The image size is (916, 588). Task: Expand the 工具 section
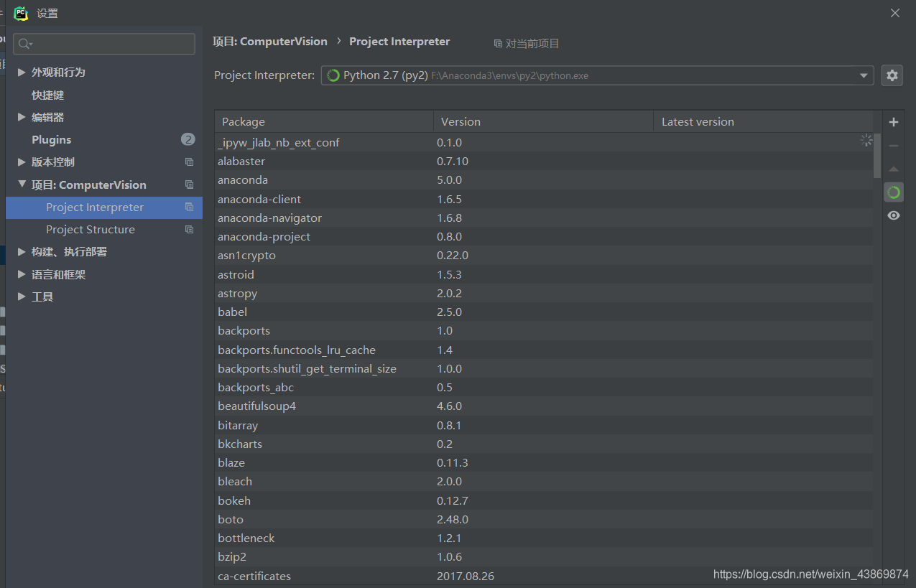tap(22, 297)
